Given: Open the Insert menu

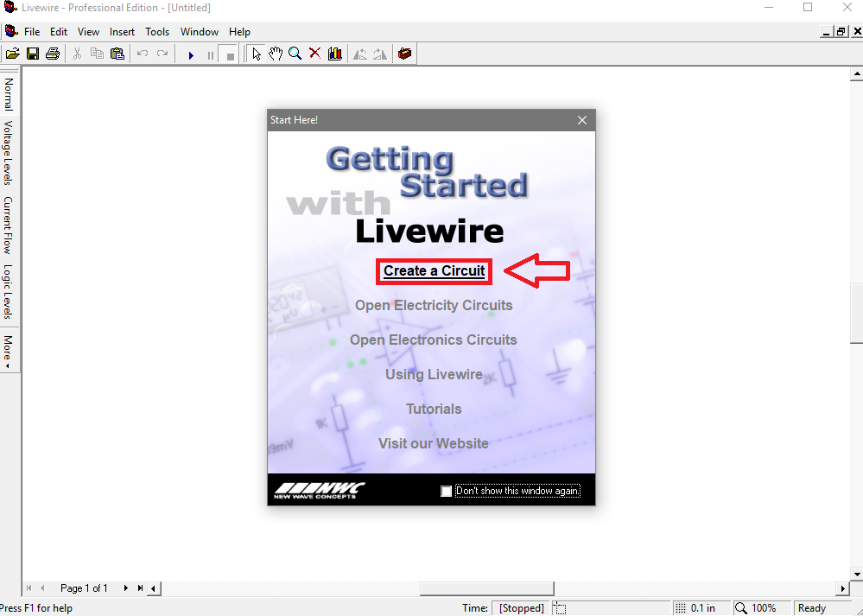Looking at the screenshot, I should coord(122,31).
